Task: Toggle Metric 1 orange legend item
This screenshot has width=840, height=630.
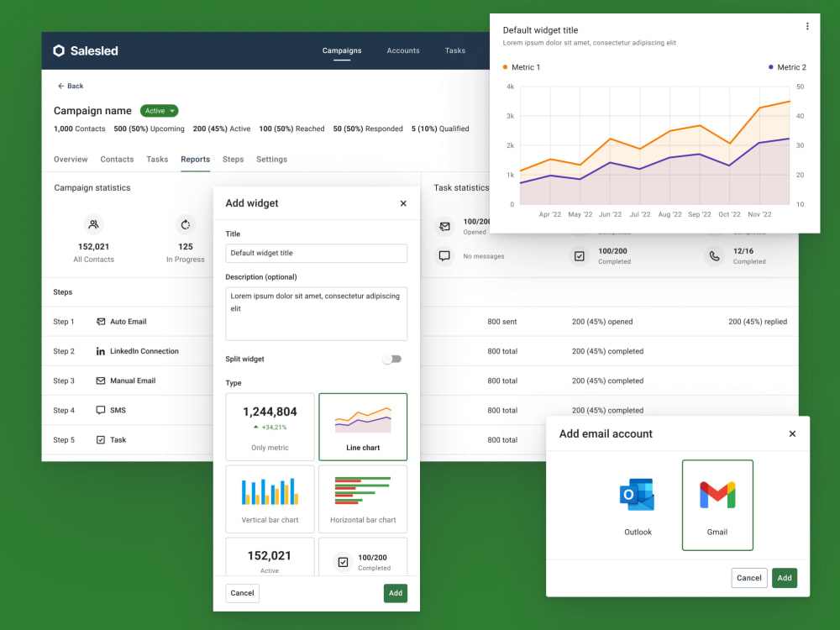Action: coord(522,67)
